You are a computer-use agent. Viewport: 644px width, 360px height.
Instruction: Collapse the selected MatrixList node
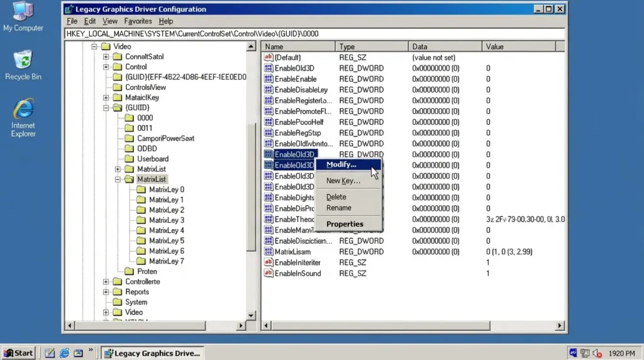(118, 179)
